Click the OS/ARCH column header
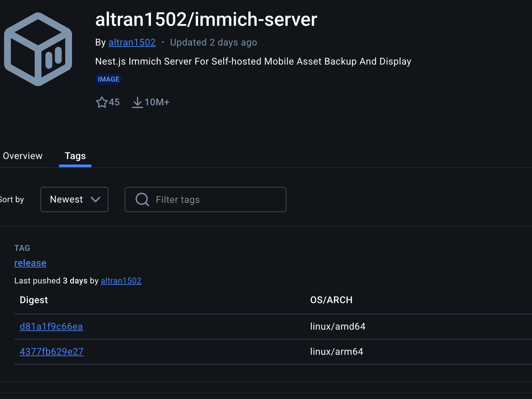 pyautogui.click(x=331, y=300)
